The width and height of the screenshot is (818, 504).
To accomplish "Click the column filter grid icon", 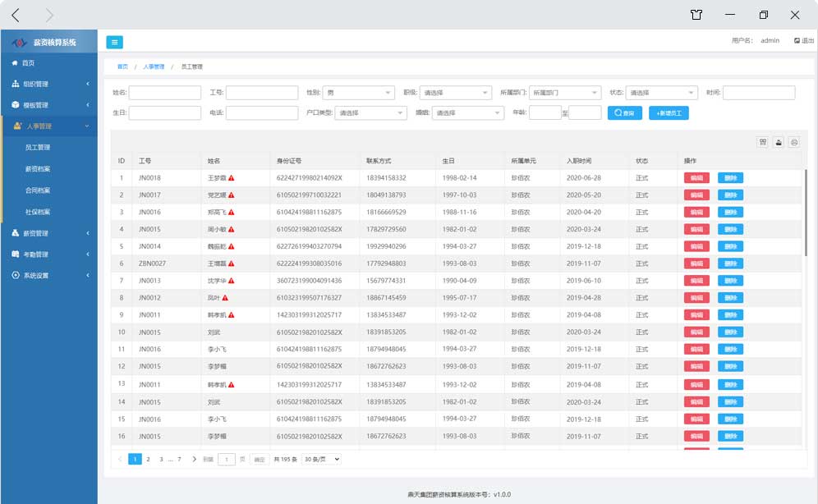I will click(x=762, y=142).
